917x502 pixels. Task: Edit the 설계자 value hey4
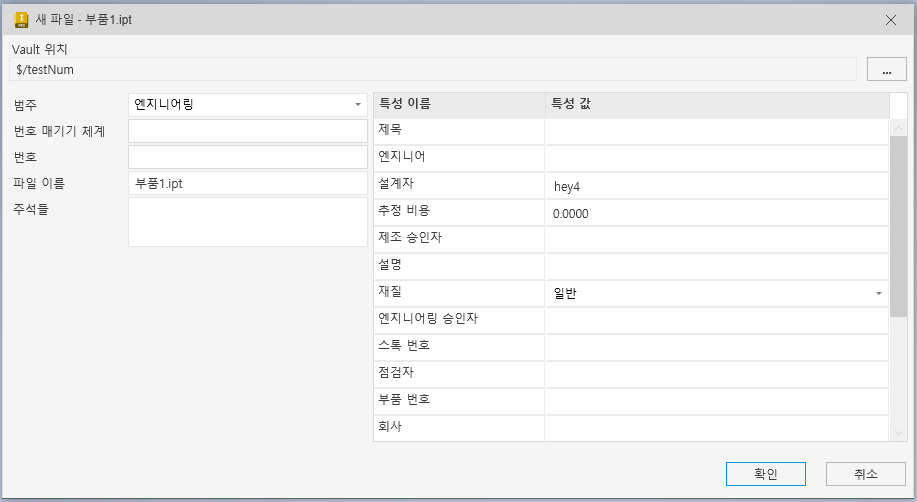pos(716,185)
